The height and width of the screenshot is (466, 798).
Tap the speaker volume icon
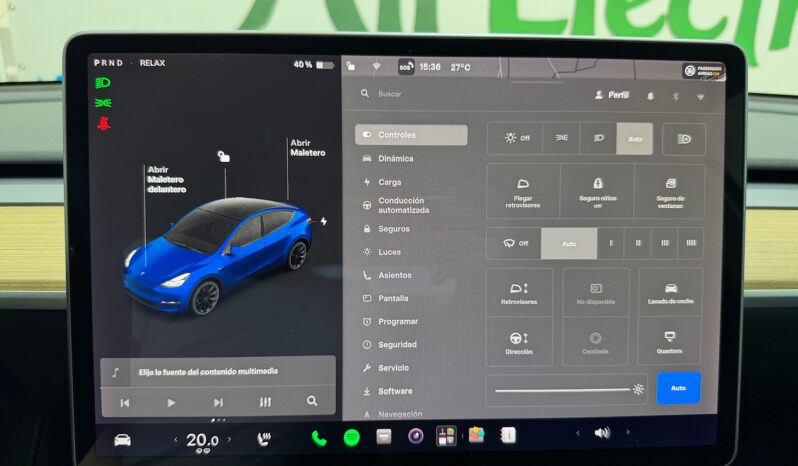click(602, 433)
